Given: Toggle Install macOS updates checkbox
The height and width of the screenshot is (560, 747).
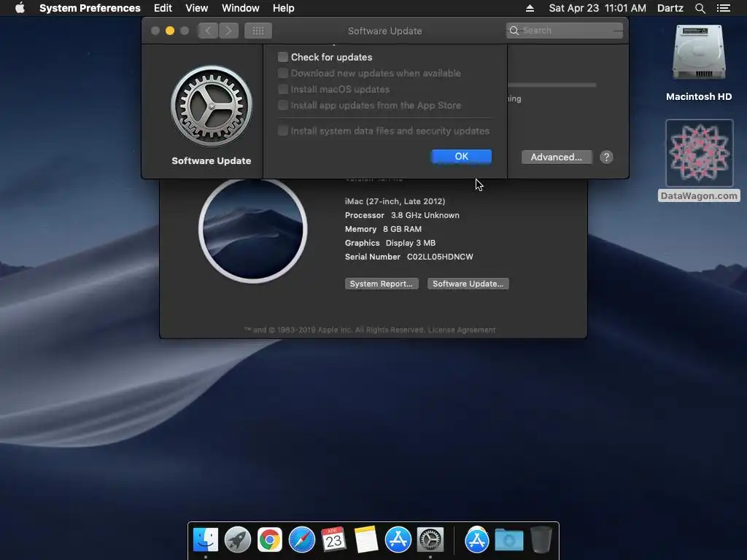Looking at the screenshot, I should coord(283,90).
